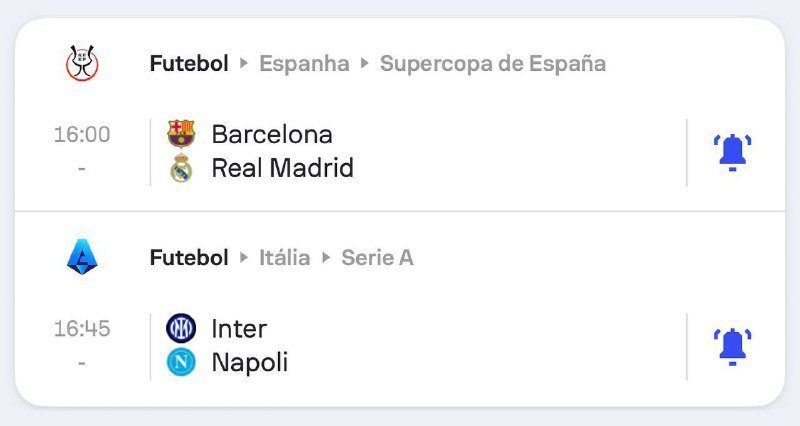
Task: Select Espanha in the breadcrumb
Action: click(304, 64)
